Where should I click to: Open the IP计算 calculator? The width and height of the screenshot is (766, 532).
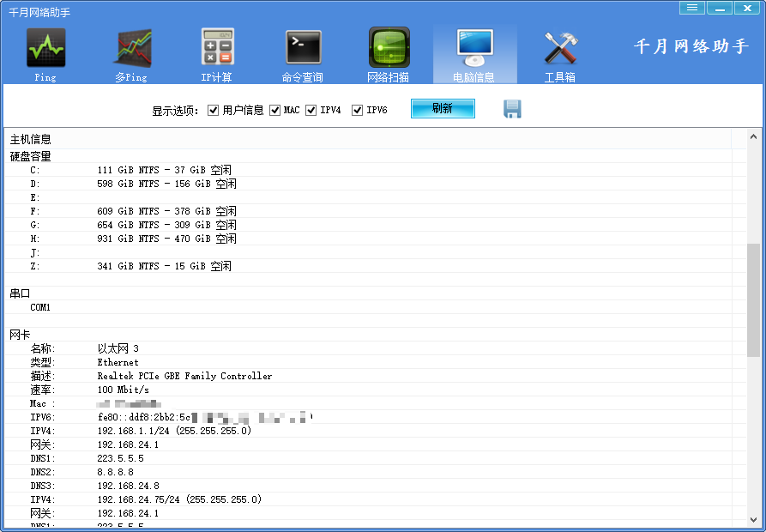point(217,55)
